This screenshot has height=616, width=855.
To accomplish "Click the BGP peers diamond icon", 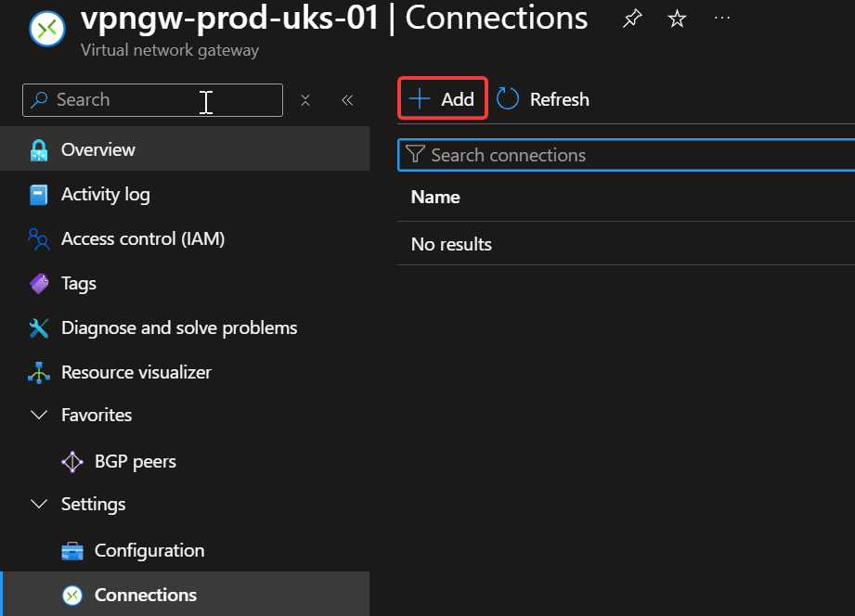I will click(72, 462).
